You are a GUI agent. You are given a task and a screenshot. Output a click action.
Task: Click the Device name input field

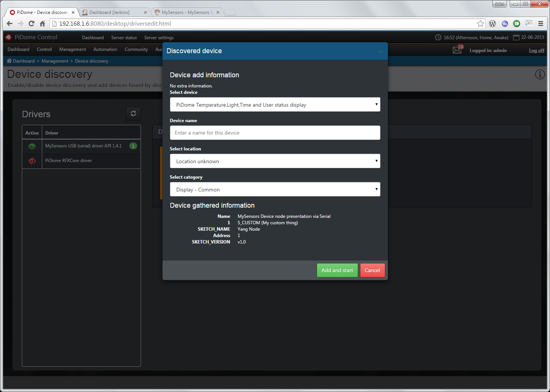(275, 133)
